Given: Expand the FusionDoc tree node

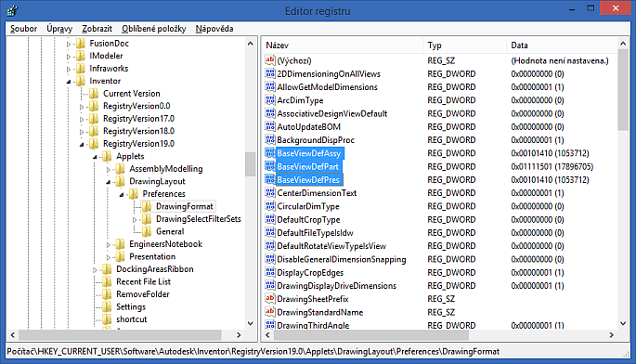Looking at the screenshot, I should tap(69, 44).
